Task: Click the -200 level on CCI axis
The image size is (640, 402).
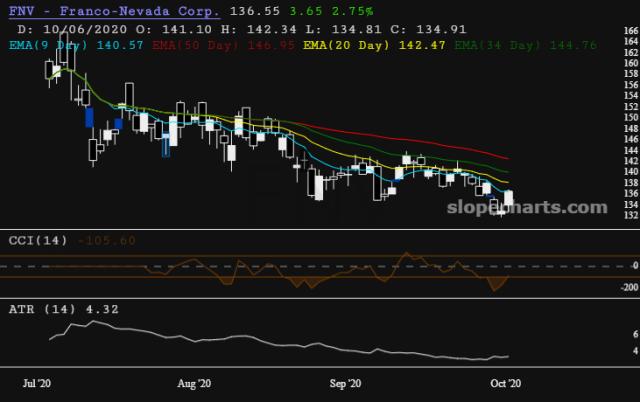Action: [x=626, y=287]
